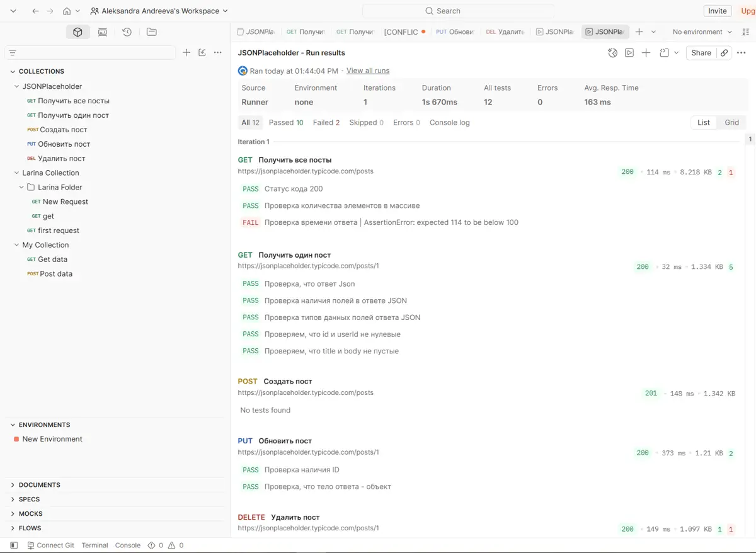Select the Errors 0 tab
756x553 pixels.
pos(406,123)
